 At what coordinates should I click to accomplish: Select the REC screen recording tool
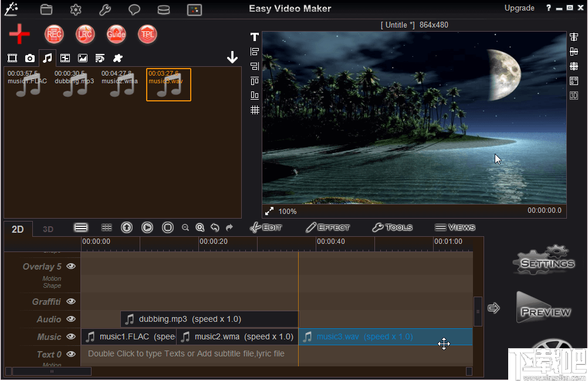(53, 34)
